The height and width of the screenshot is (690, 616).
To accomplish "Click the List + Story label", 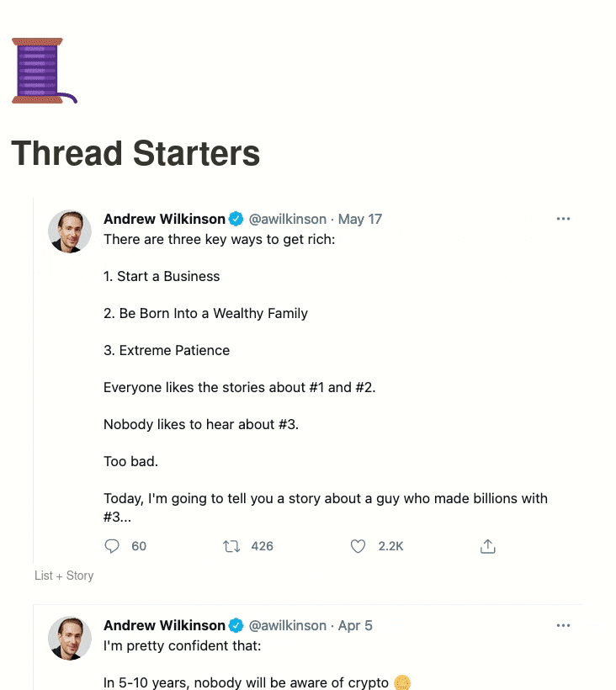I will (x=63, y=576).
